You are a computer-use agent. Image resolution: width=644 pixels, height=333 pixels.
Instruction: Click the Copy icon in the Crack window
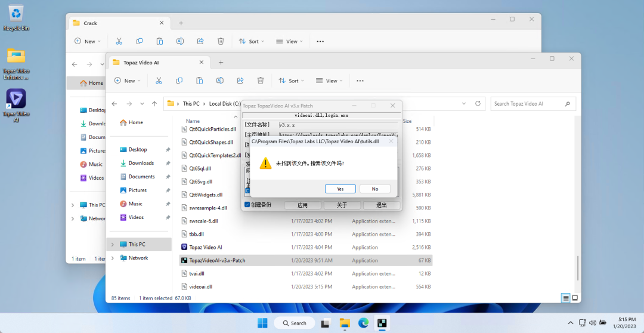click(139, 41)
